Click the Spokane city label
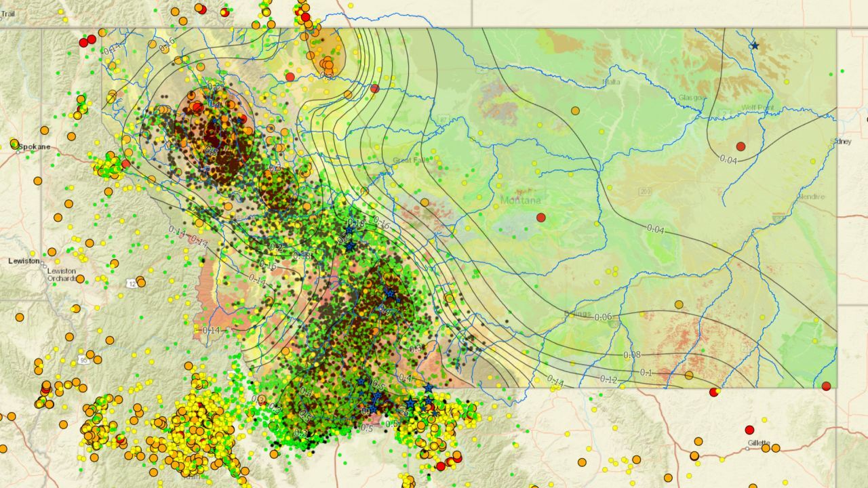Screen dimensions: 868x488 pyautogui.click(x=34, y=146)
